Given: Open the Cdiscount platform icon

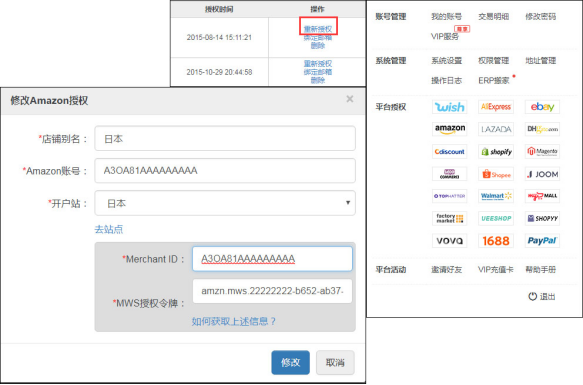Looking at the screenshot, I should [x=450, y=151].
